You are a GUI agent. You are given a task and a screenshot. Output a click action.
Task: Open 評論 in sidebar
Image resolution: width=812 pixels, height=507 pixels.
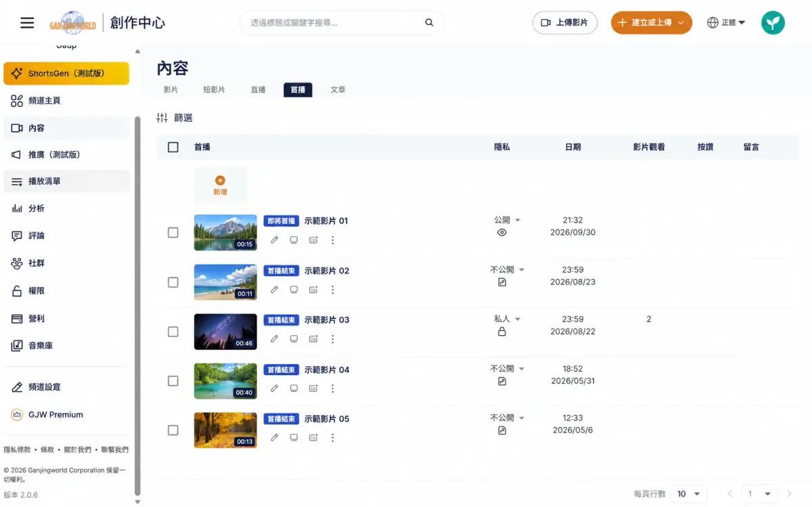coord(66,236)
